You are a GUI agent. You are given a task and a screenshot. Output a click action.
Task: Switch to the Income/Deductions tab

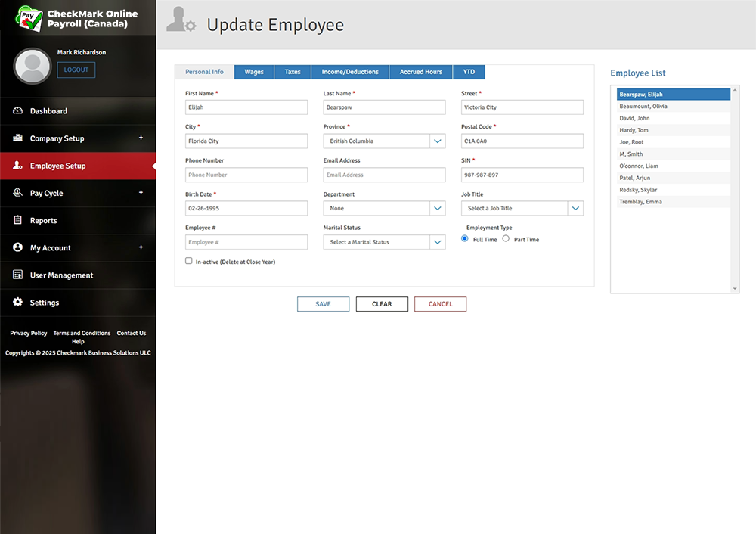[x=350, y=72]
